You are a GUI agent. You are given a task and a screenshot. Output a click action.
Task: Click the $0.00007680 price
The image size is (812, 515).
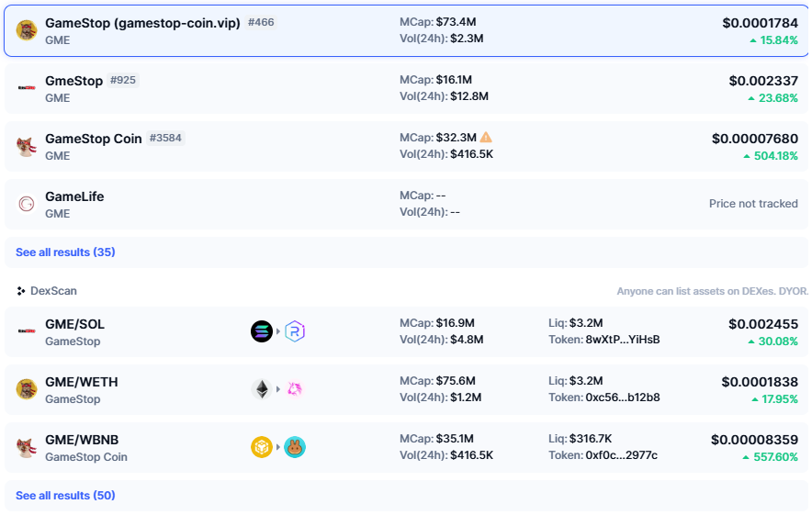pos(755,139)
